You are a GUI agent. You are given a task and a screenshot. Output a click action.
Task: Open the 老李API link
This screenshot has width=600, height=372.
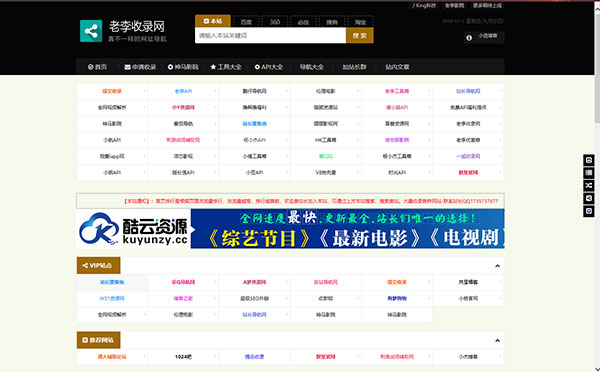tap(183, 91)
